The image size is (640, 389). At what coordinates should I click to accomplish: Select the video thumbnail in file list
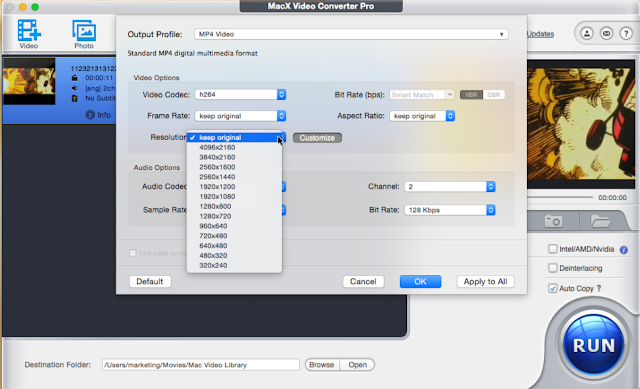coord(29,81)
